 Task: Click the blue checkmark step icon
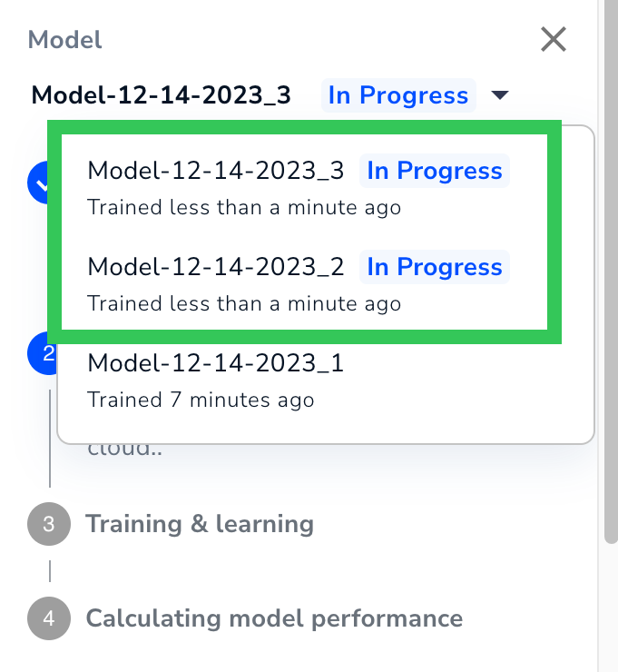tap(42, 183)
